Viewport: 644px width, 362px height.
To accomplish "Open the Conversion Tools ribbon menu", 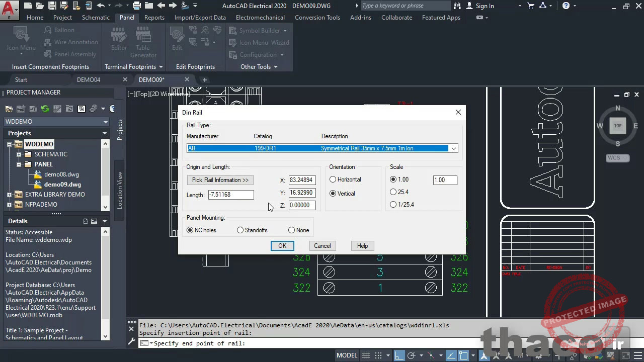I will pos(317,17).
